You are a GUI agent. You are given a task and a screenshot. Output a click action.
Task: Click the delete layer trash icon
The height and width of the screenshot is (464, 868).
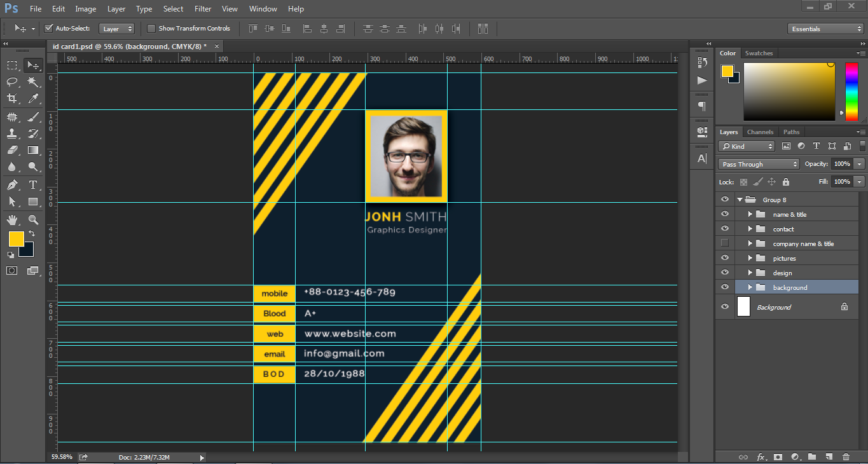(846, 456)
